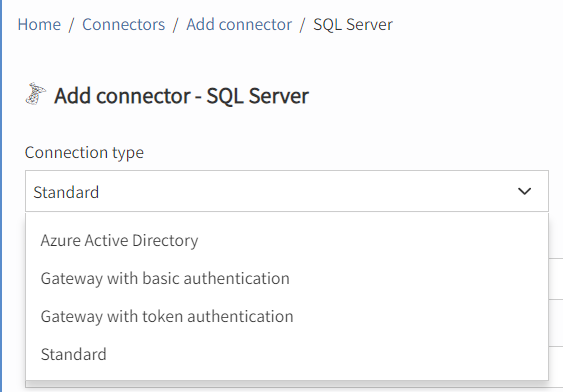Click the Connection type label

[84, 153]
